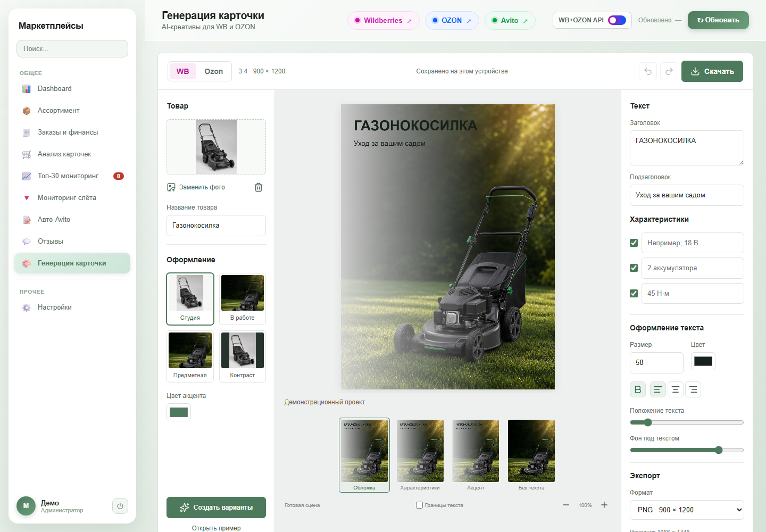Screen dimensions: 766x532
Task: Zoom in with the plus icon
Action: [604, 505]
